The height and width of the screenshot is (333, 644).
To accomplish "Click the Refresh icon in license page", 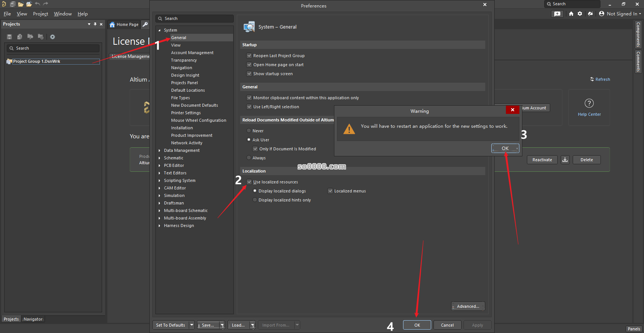I will (592, 79).
